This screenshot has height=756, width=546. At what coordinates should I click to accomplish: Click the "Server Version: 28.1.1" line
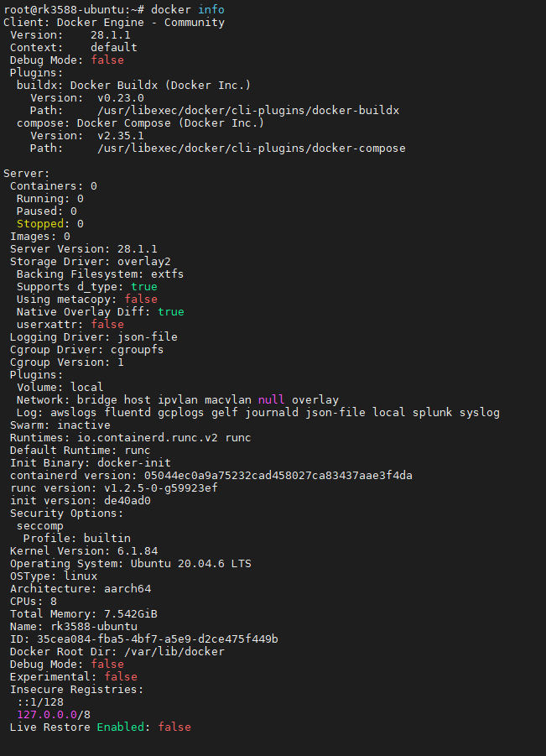point(83,248)
